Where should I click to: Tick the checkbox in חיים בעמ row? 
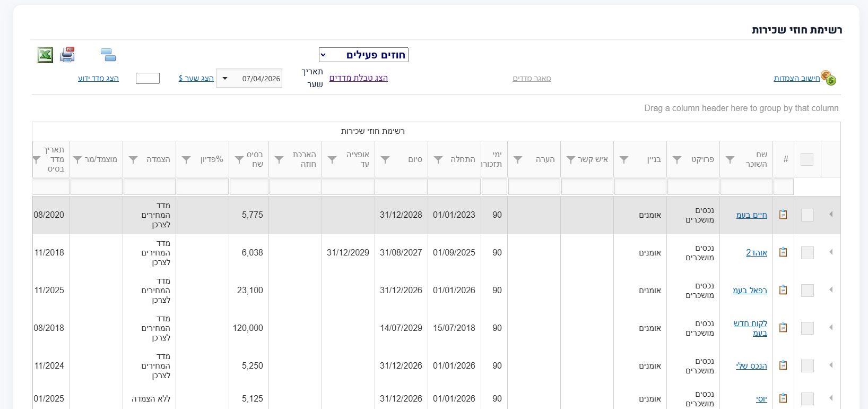[x=807, y=215]
